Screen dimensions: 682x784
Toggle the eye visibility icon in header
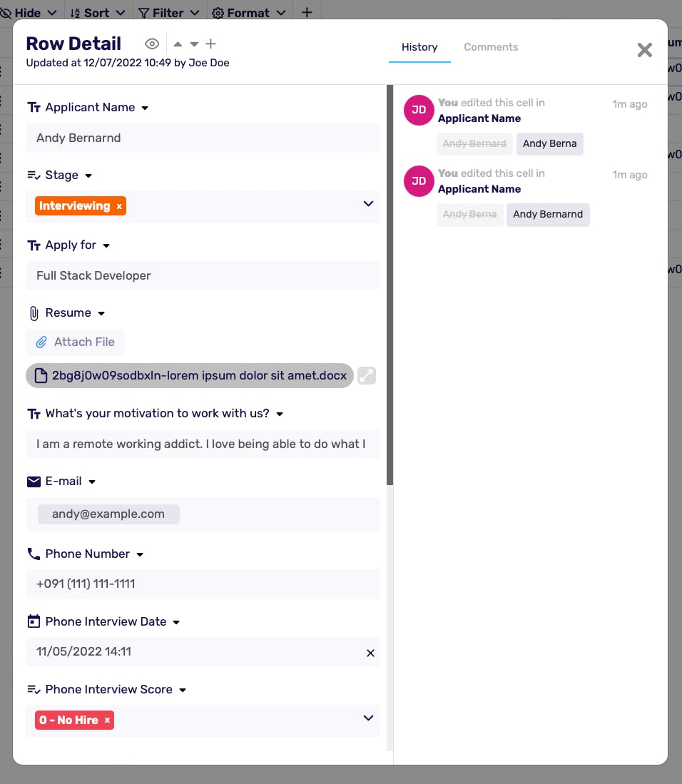(x=151, y=44)
